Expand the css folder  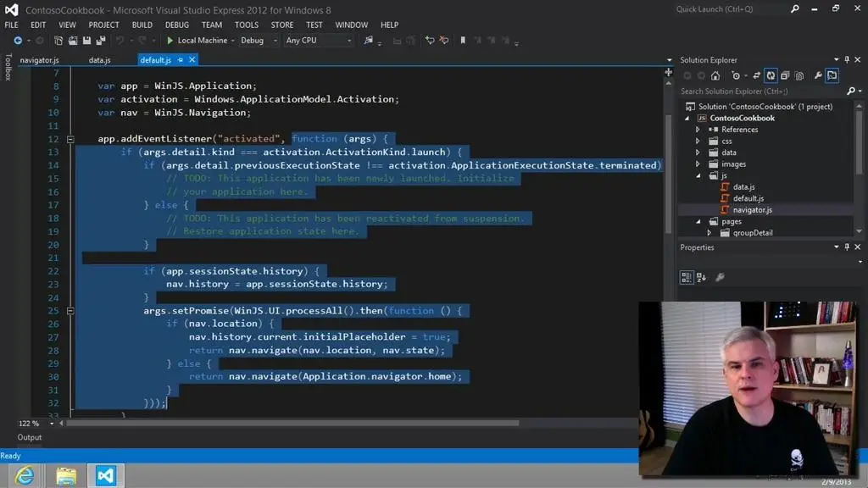click(698, 141)
